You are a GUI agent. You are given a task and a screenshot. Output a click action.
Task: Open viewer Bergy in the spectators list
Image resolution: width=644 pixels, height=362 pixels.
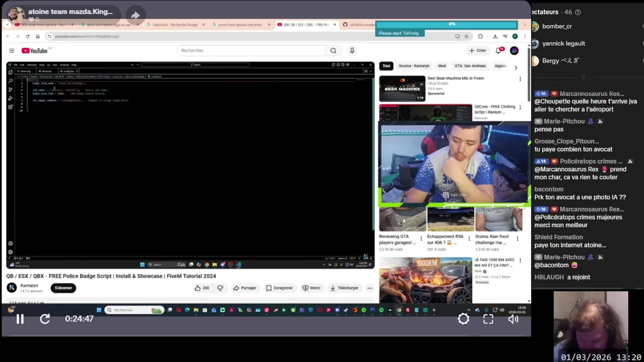560,60
